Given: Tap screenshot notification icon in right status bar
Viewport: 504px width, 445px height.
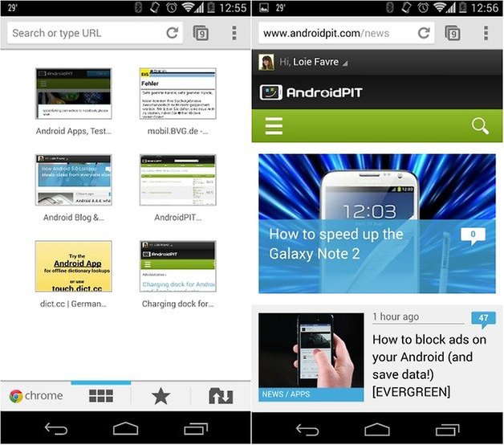Looking at the screenshot, I should 264,7.
